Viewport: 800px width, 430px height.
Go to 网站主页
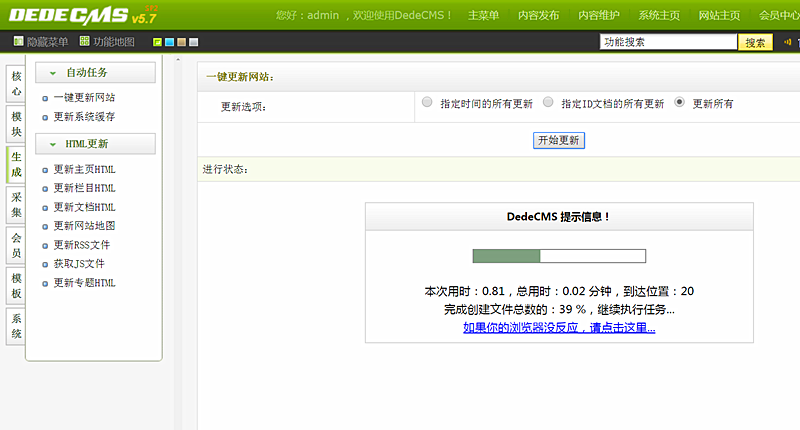[x=719, y=15]
